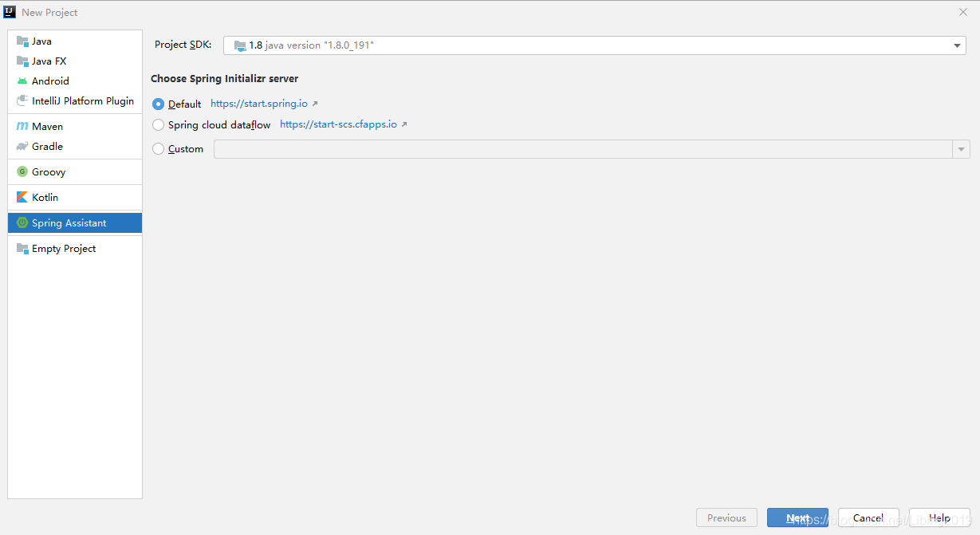Click inside the Custom server URL field
The height and width of the screenshot is (535, 980).
click(x=583, y=149)
